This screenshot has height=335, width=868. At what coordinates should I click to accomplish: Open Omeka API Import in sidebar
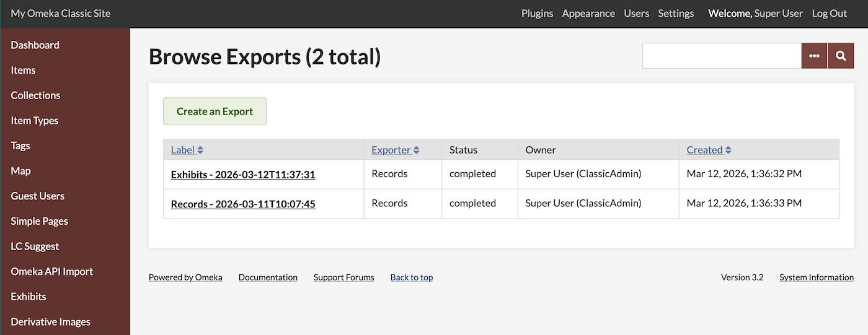[x=52, y=271]
